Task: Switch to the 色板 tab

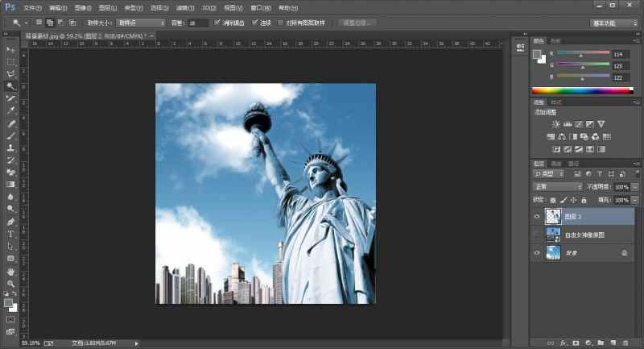Action: tap(555, 40)
